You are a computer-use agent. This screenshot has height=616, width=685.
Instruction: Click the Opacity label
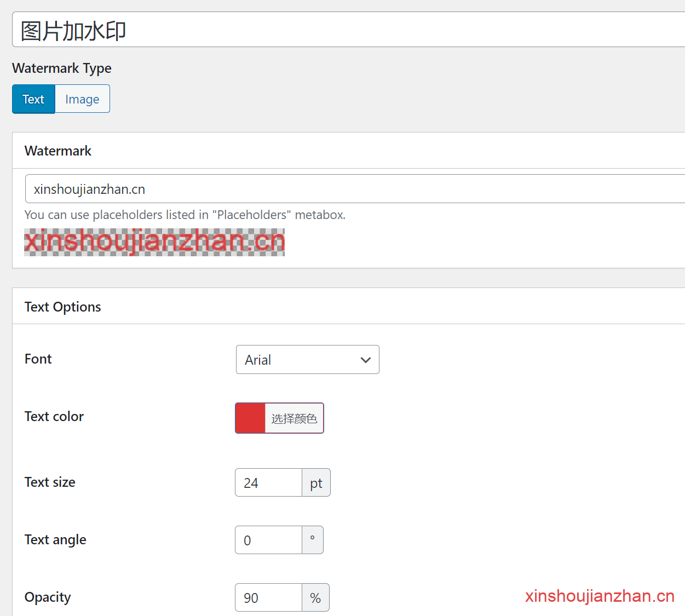pyautogui.click(x=48, y=597)
